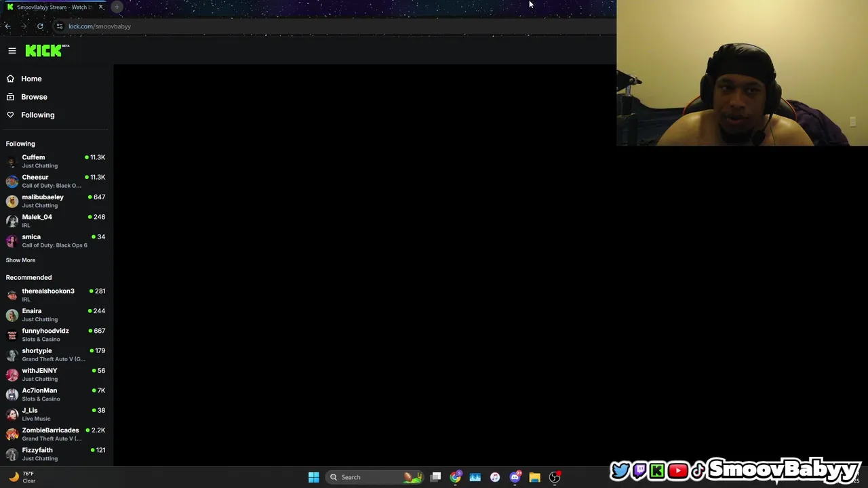The image size is (868, 488).
Task: Click withJENNY's avatar
Action: (12, 375)
